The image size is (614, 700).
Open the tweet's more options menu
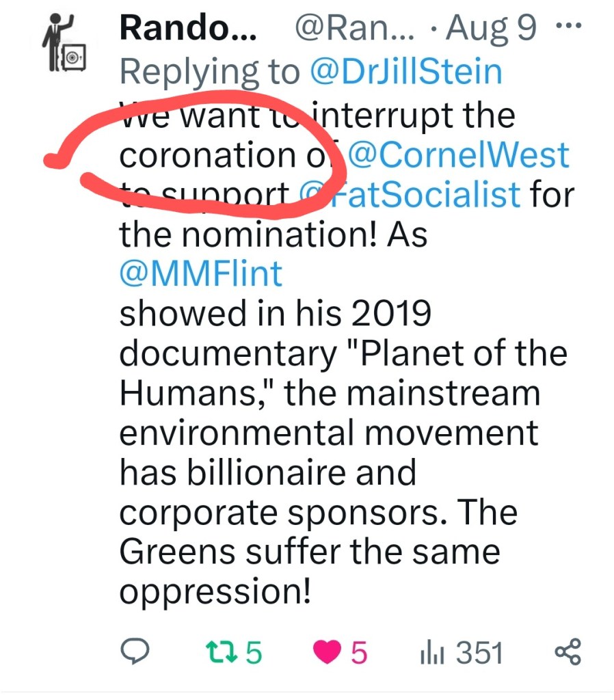point(569,27)
